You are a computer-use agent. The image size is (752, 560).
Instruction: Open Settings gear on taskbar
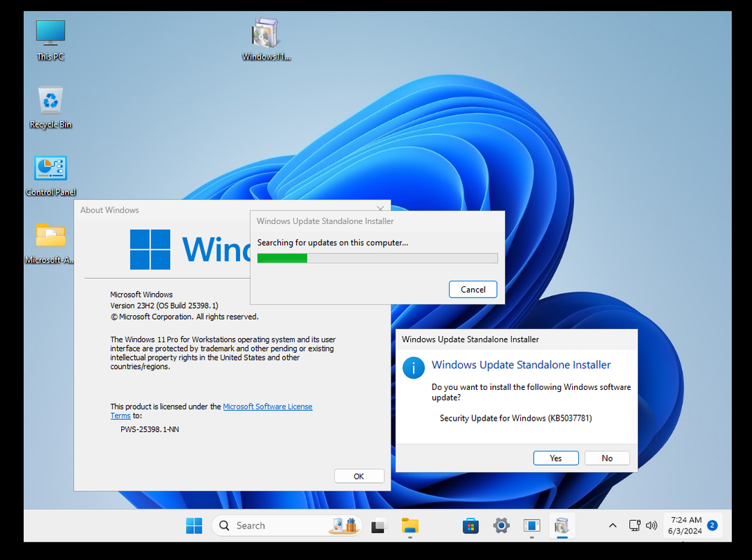click(501, 526)
